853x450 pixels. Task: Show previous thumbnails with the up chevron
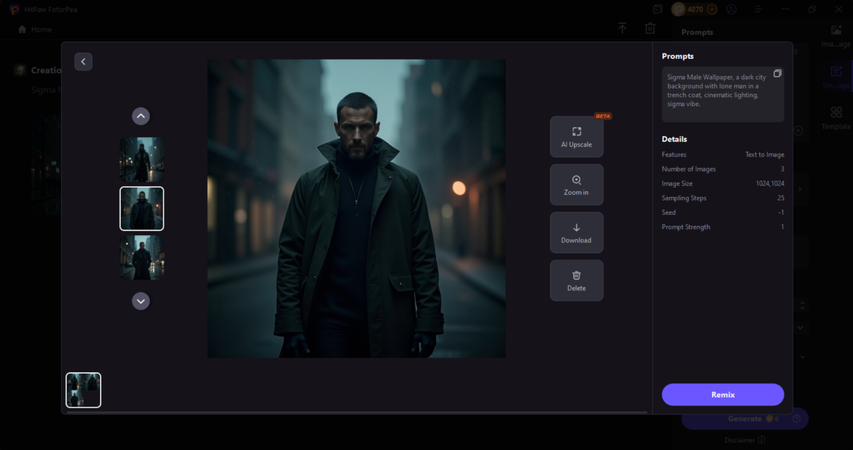(141, 116)
